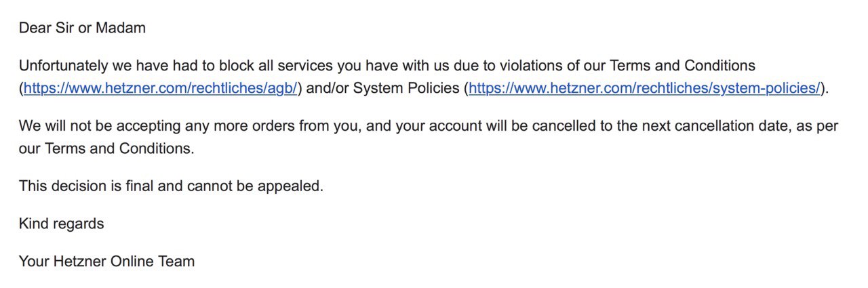Click the phrase 'This decision is final'
Image resolution: width=868 pixels, height=288 pixels.
[85, 185]
